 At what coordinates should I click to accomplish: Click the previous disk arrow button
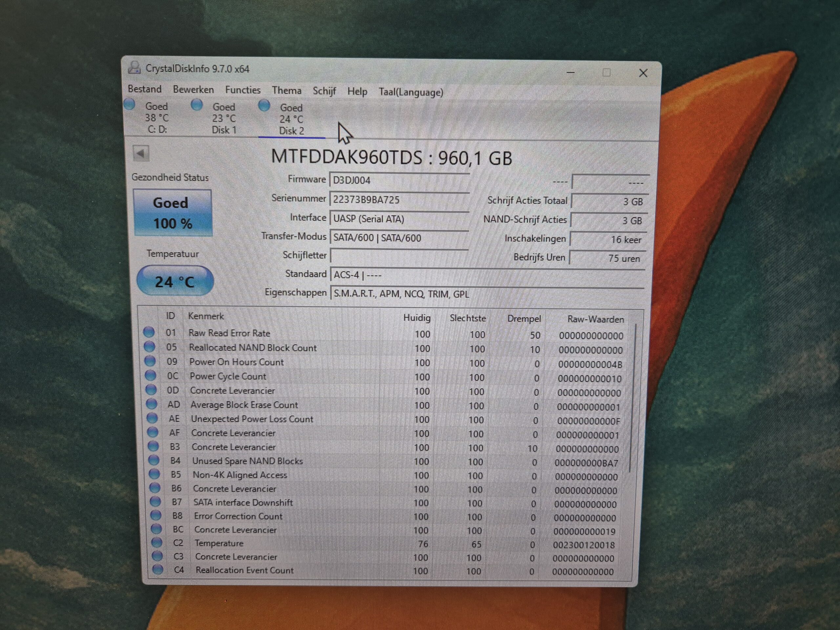141,154
